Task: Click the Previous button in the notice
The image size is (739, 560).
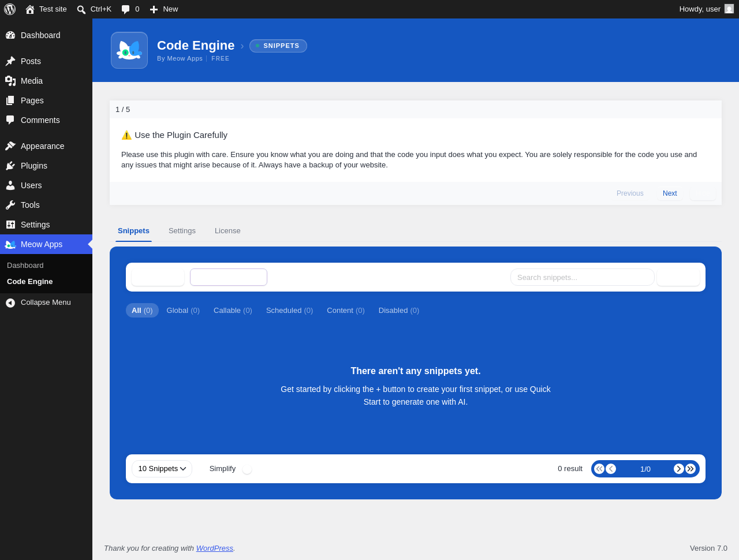Action: (630, 193)
